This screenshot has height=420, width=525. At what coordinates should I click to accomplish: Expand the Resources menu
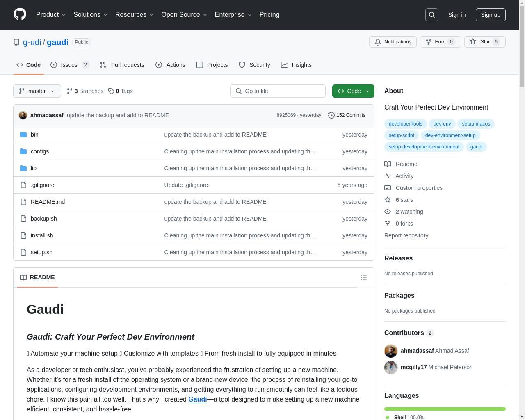[x=135, y=15]
